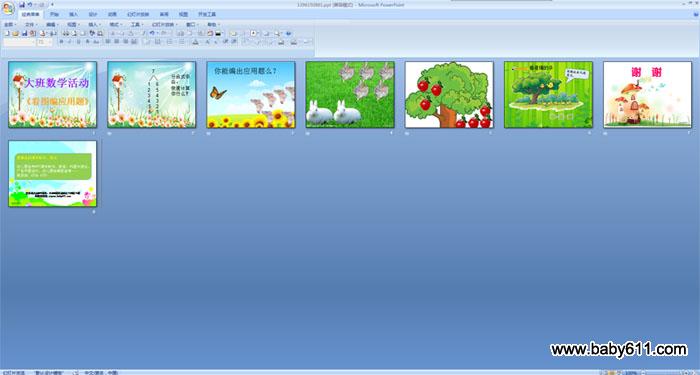Click Save icon in quick access toolbar
The image size is (700, 375).
click(22, 4)
